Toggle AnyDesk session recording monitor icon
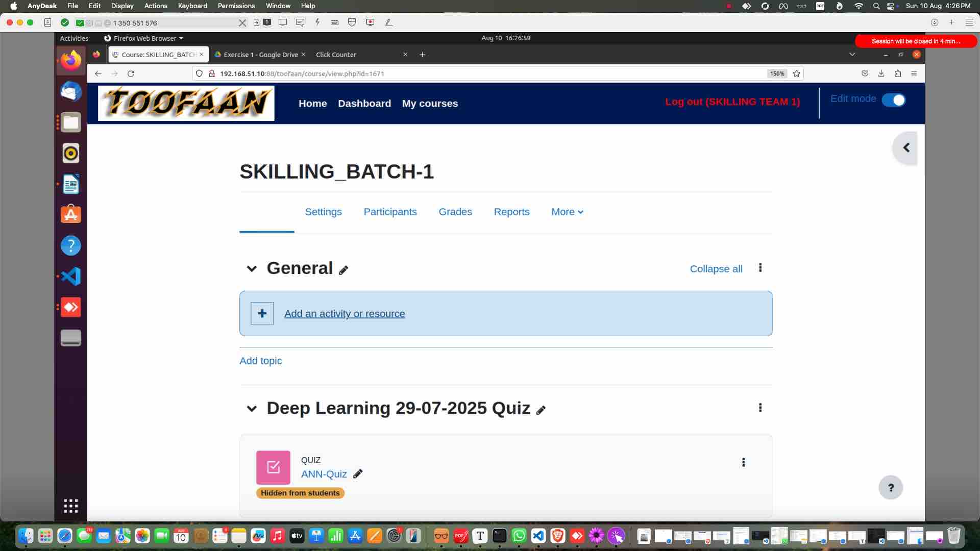This screenshot has height=551, width=980. tap(371, 22)
